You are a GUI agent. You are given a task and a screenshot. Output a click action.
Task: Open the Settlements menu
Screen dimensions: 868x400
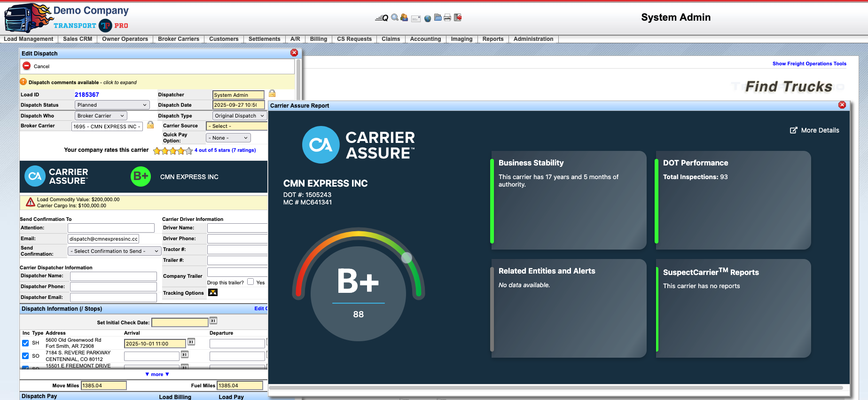265,39
